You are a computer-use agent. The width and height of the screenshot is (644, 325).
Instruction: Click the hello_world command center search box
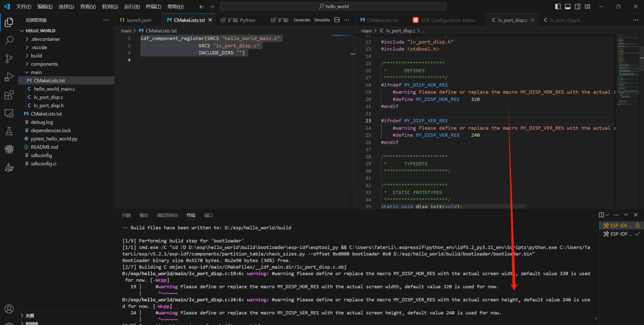click(x=333, y=6)
